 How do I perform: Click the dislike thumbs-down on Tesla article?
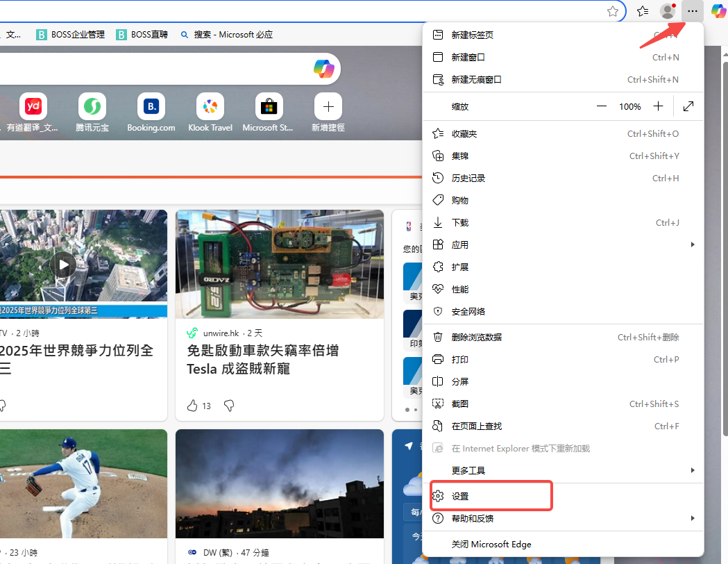coord(229,406)
